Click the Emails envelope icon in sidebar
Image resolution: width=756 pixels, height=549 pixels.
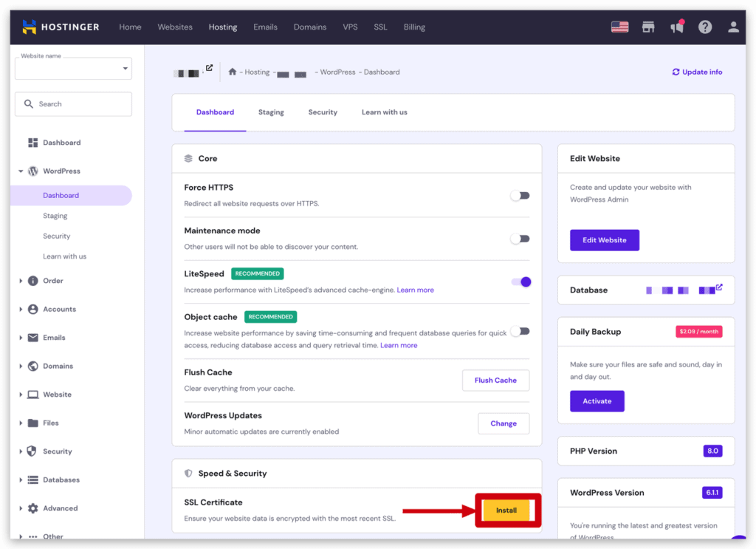(x=32, y=338)
